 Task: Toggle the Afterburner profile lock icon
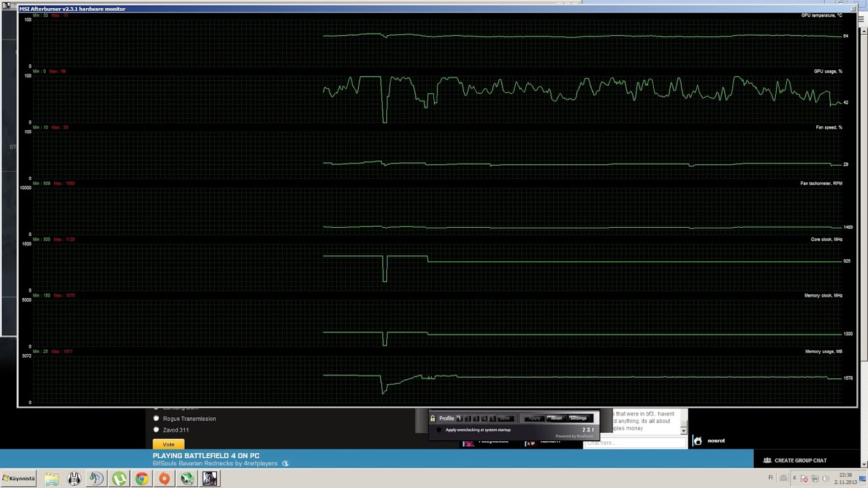click(x=433, y=418)
